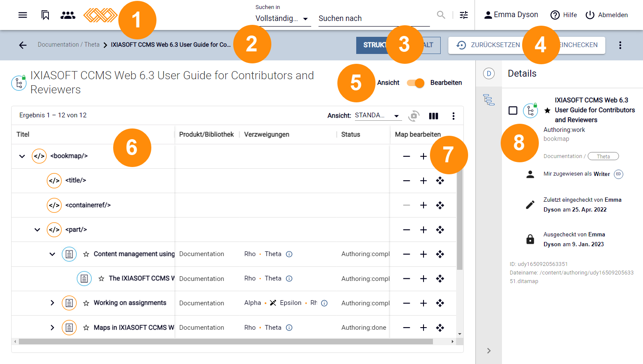
Task: Click the Theta branch chip in Details
Action: coord(603,156)
